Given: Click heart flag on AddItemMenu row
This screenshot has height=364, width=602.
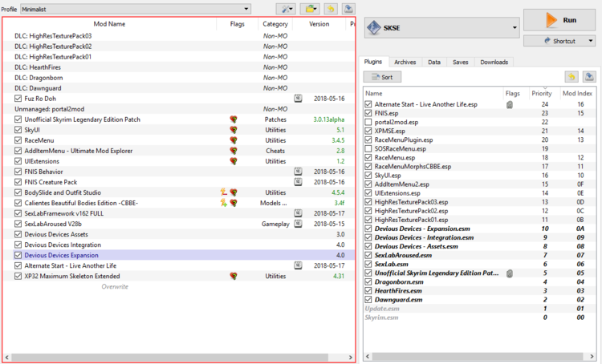Looking at the screenshot, I should click(234, 151).
